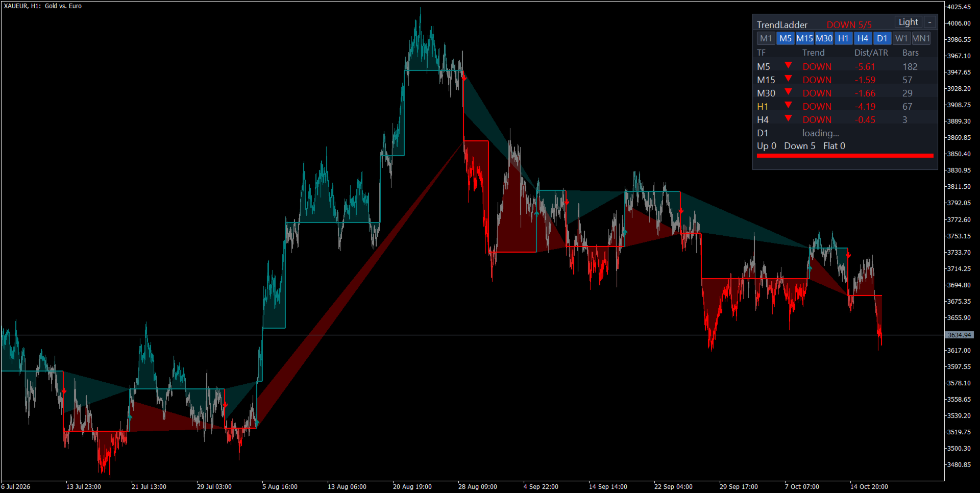This screenshot has width=980, height=493.
Task: Click the 4006.00 price scale label
Action: point(959,23)
